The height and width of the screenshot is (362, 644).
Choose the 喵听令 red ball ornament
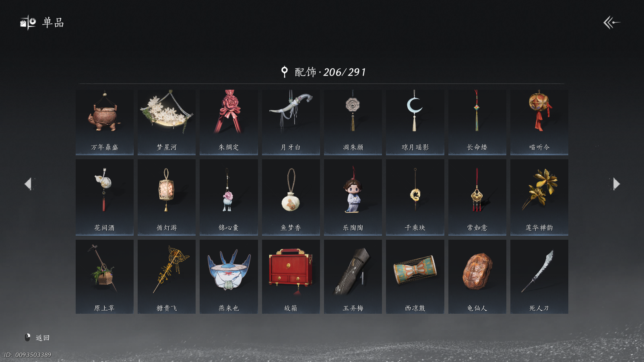point(539,122)
